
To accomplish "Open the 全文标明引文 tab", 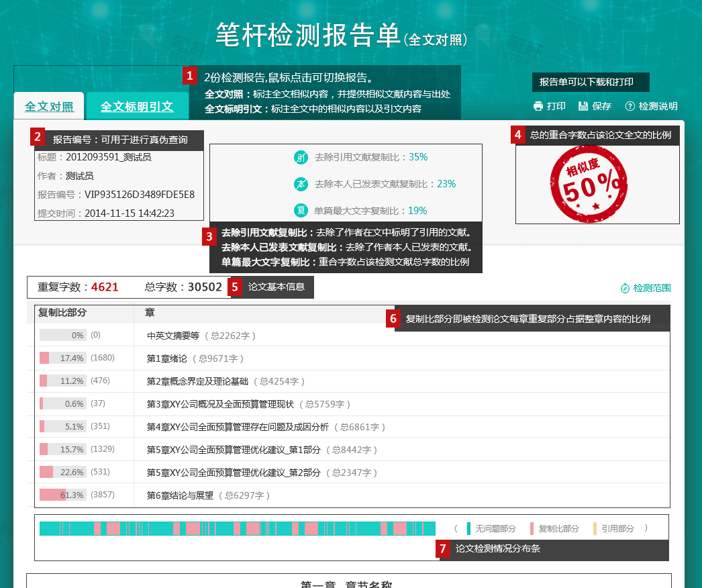I will pos(137,107).
